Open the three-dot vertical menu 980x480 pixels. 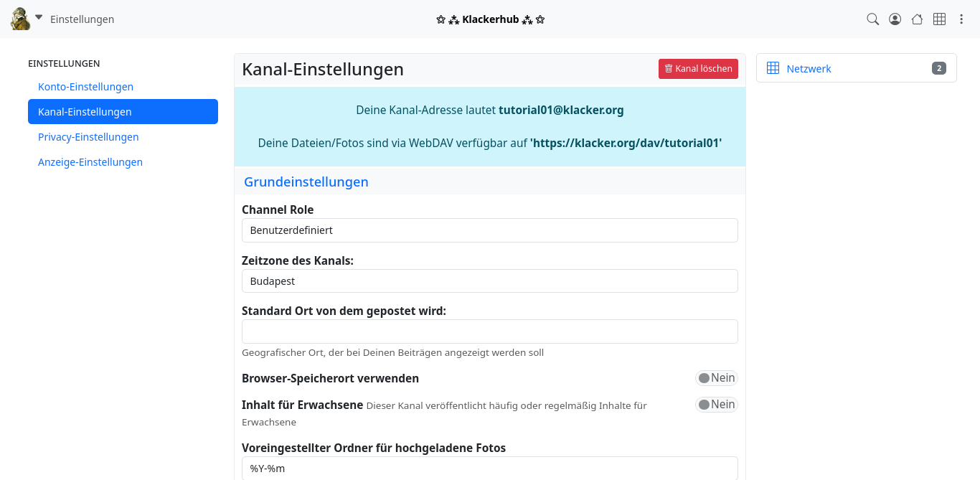pyautogui.click(x=961, y=19)
